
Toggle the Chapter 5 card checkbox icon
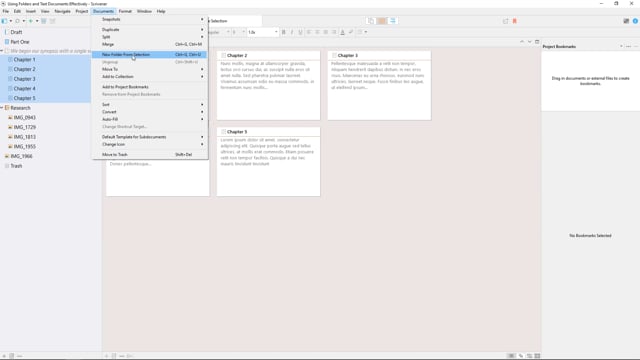224,132
